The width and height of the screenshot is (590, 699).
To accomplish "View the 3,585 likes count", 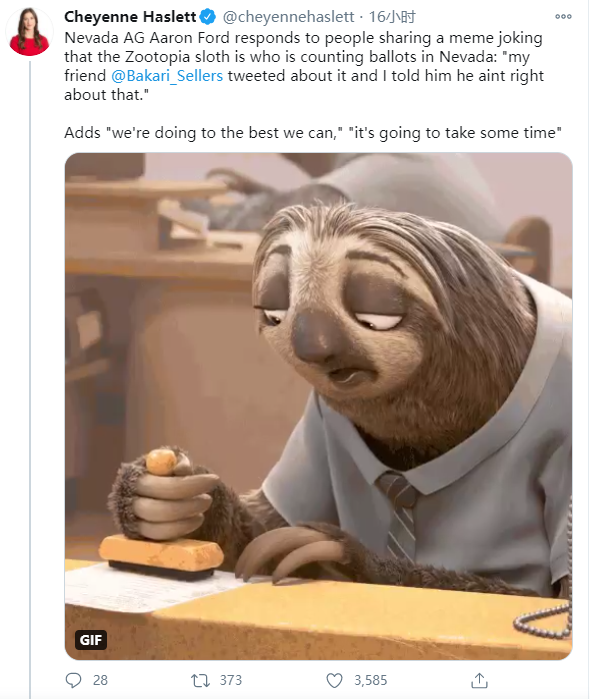I will (x=371, y=680).
